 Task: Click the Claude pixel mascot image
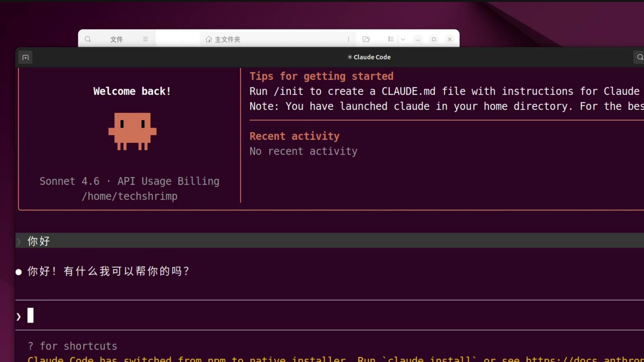coord(132,131)
